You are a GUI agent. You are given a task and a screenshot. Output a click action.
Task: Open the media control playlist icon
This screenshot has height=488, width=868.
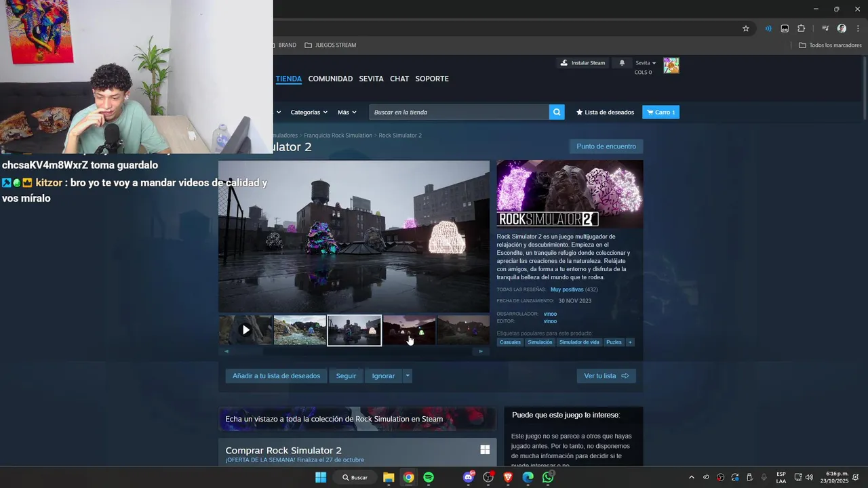(x=825, y=28)
